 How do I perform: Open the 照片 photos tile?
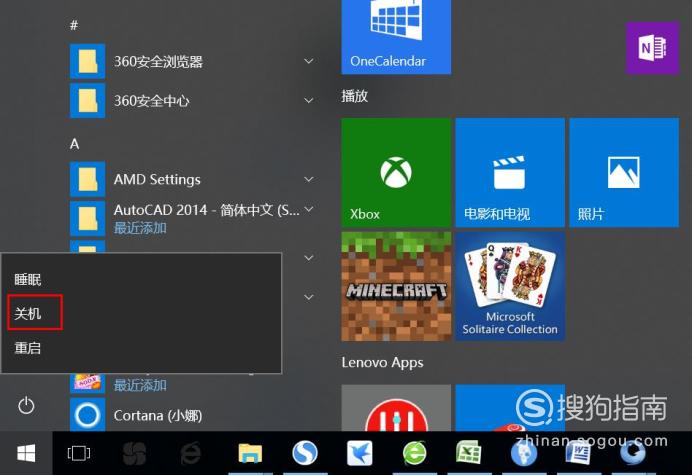click(x=624, y=173)
